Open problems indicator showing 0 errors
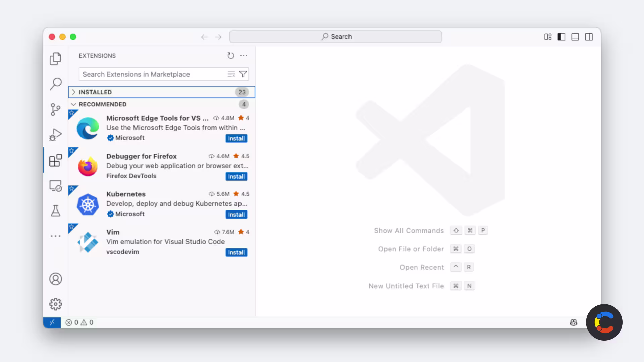Viewport: 644px width, 362px height. (x=79, y=322)
